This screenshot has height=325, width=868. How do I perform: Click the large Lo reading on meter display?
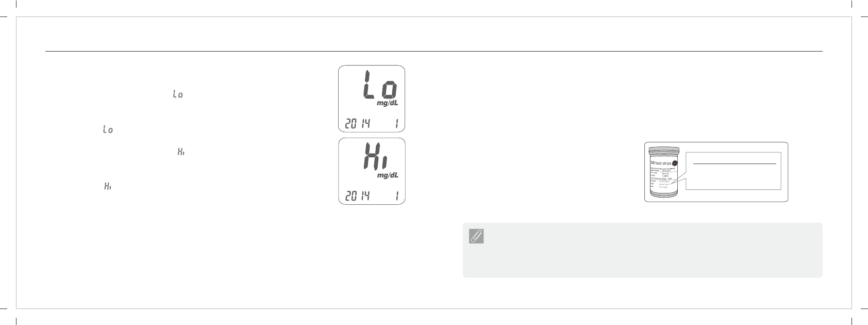380,86
